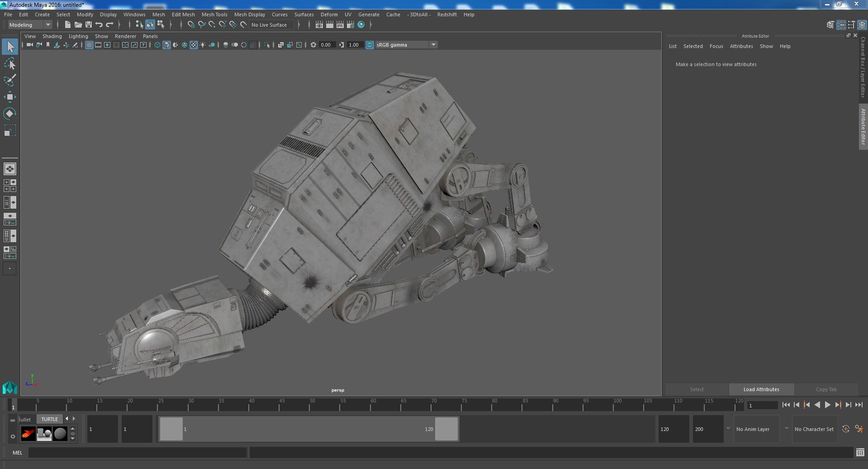Toggle wireframe shading in viewport
868x469 pixels.
pyautogui.click(x=157, y=45)
